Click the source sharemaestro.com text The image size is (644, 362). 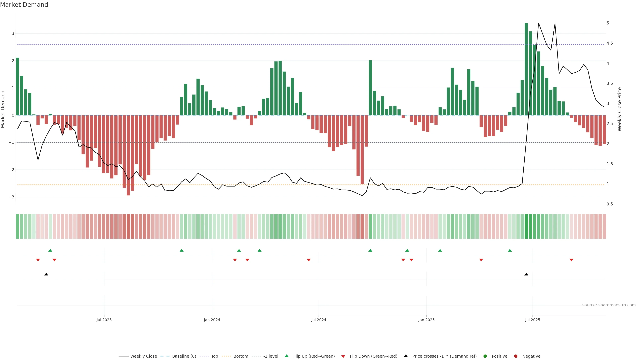tap(609, 305)
